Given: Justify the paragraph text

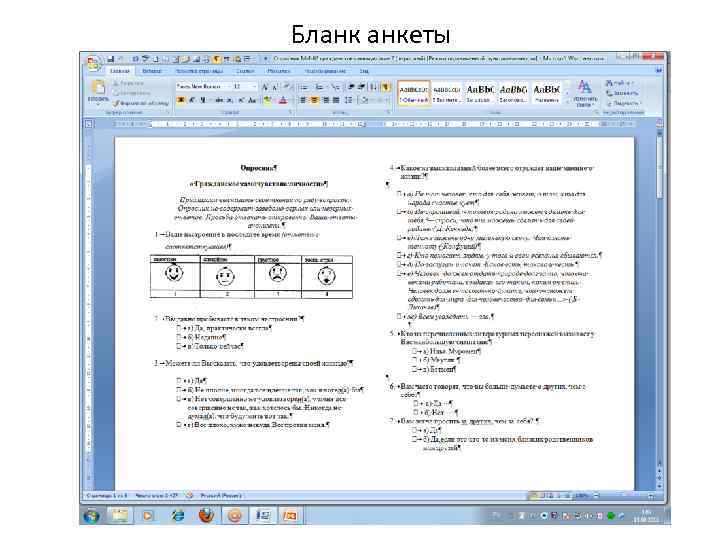Looking at the screenshot, I should (x=336, y=100).
